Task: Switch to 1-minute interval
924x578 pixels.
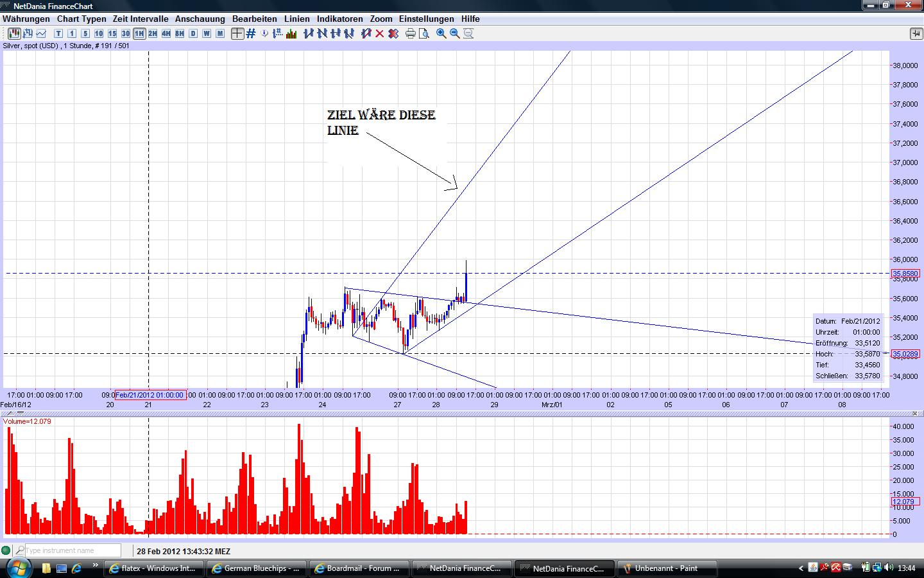Action: point(72,33)
